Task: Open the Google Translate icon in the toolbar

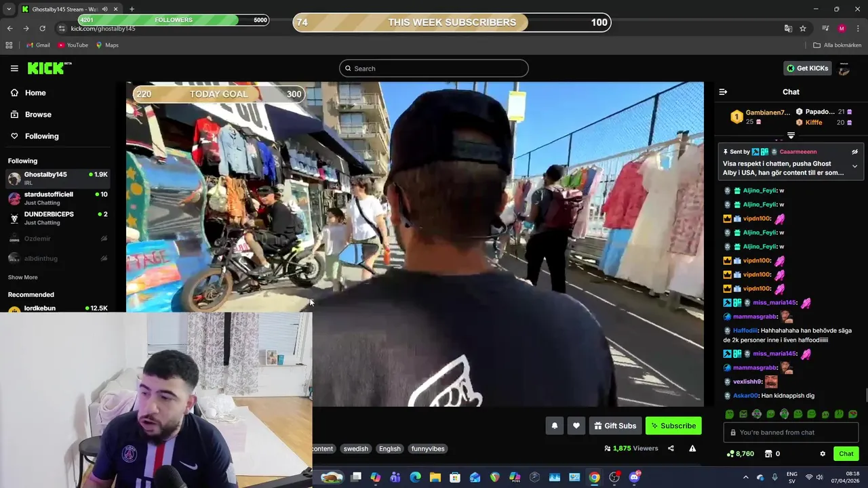Action: (788, 28)
